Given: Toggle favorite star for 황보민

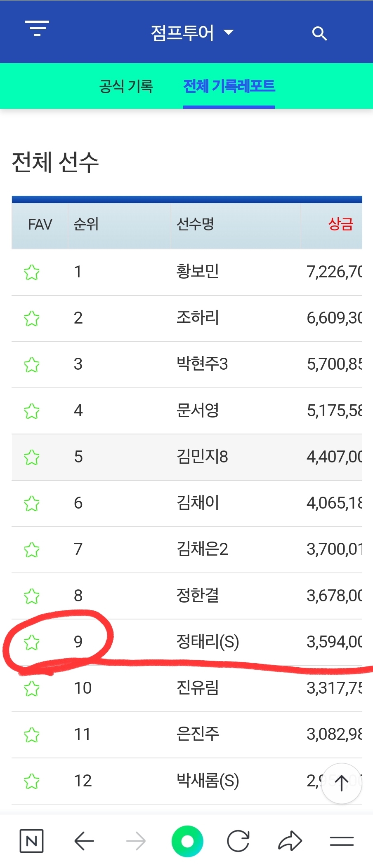Looking at the screenshot, I should [x=32, y=272].
